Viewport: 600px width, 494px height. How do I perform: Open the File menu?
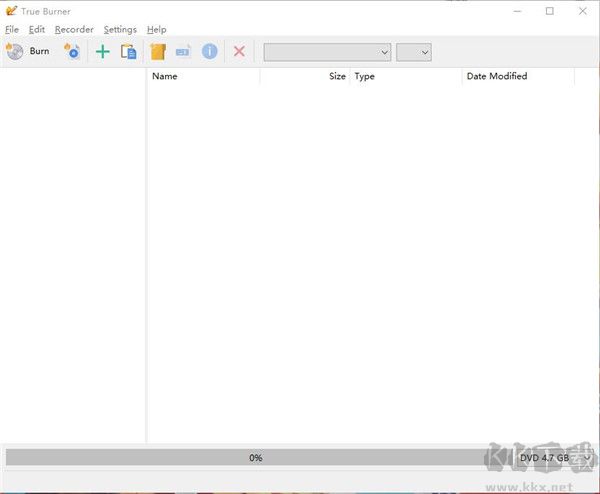[12, 30]
